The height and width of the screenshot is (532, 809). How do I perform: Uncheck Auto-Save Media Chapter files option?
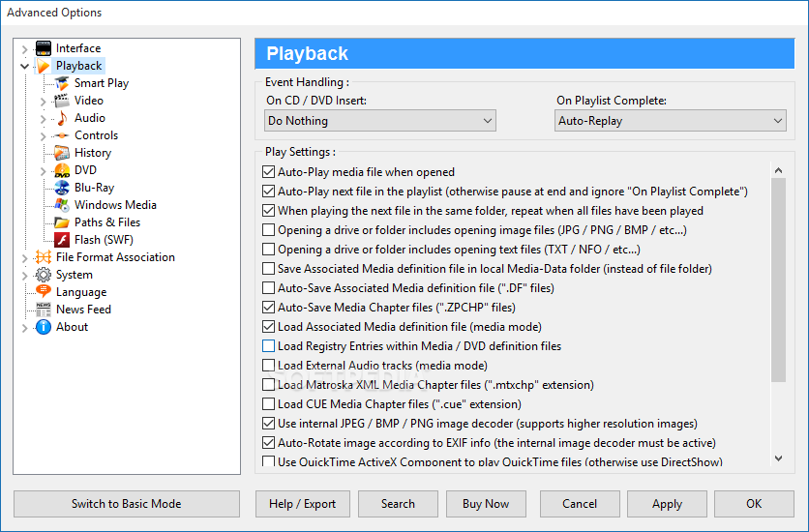268,308
